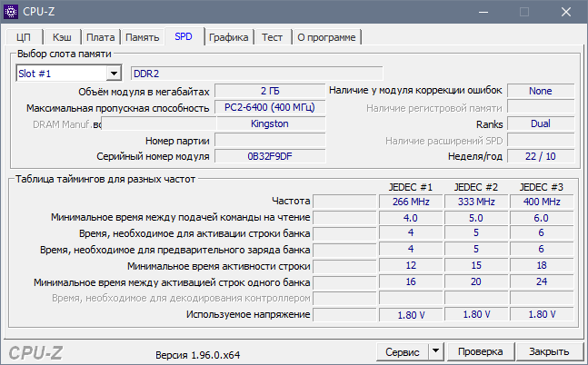Close the CPU-Z window with X
588x365 pixels.
pyautogui.click(x=565, y=12)
